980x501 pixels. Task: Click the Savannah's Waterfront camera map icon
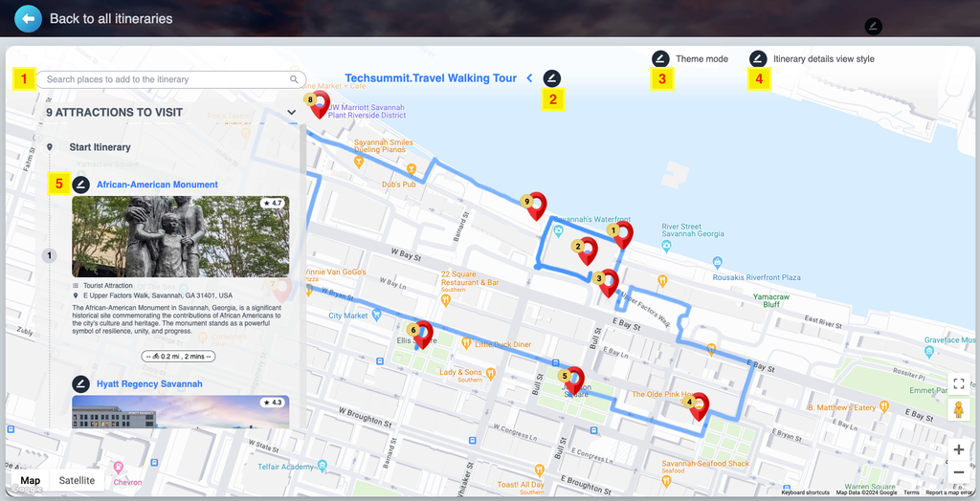[559, 231]
